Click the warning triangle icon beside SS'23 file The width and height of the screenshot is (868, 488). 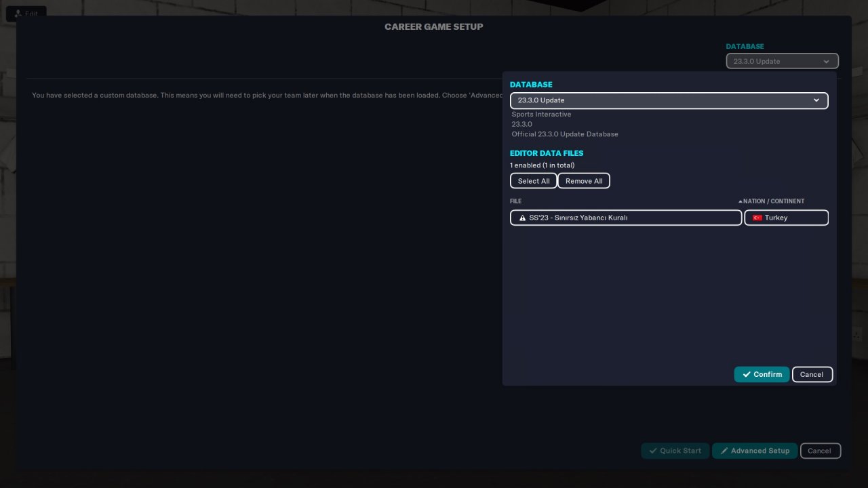[x=522, y=218]
